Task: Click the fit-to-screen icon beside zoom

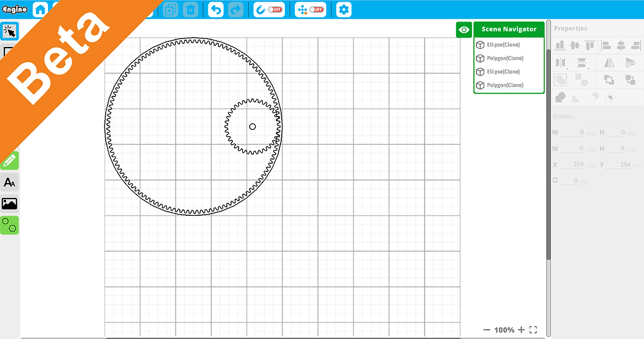Action: pyautogui.click(x=533, y=330)
